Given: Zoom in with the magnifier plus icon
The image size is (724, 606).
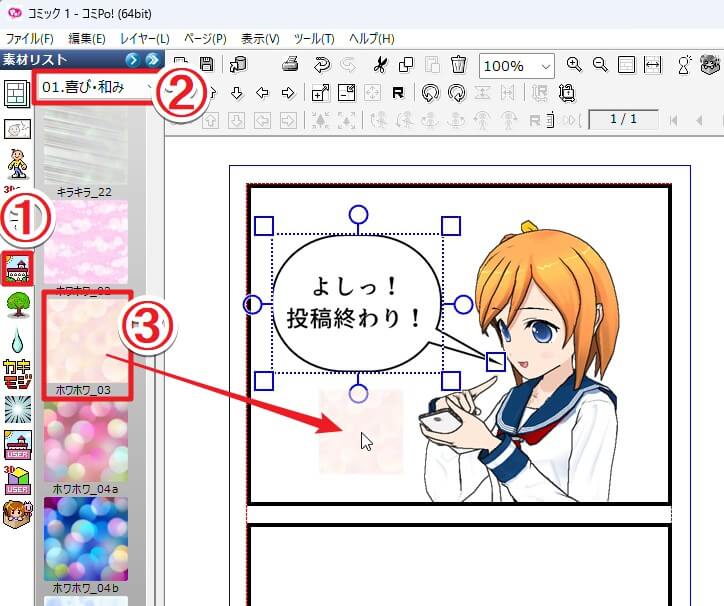Looking at the screenshot, I should [x=574, y=65].
